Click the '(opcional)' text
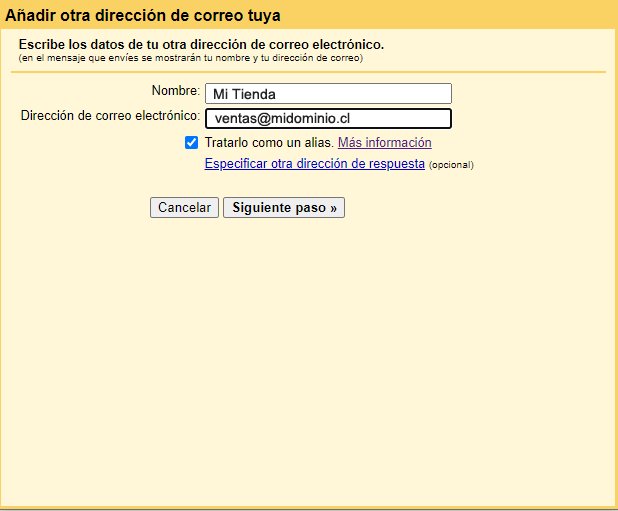 pyautogui.click(x=451, y=165)
